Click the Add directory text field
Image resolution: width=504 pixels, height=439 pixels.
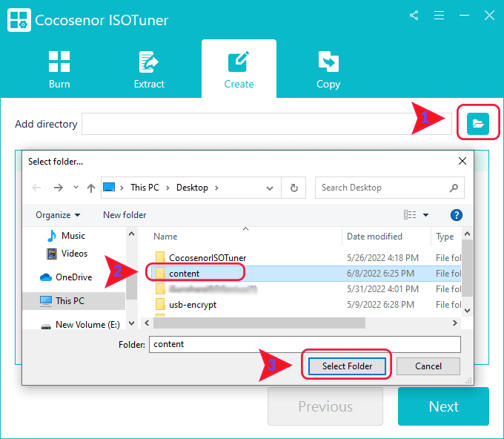click(x=267, y=124)
